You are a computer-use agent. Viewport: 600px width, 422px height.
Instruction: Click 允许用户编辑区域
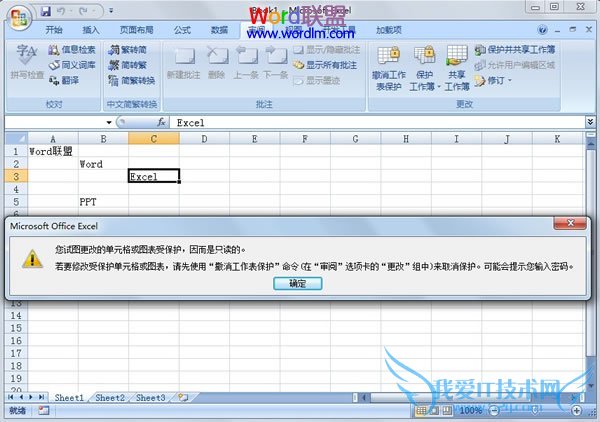515,65
